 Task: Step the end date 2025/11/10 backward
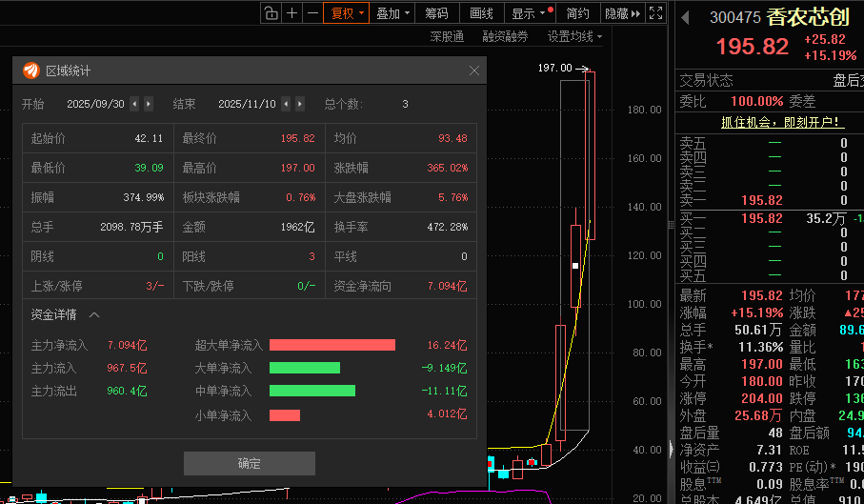tap(286, 104)
